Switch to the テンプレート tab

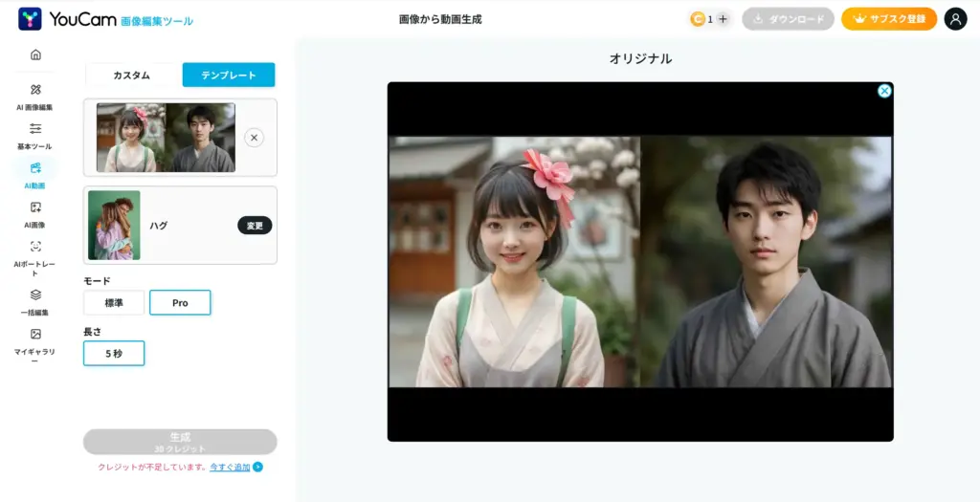229,75
